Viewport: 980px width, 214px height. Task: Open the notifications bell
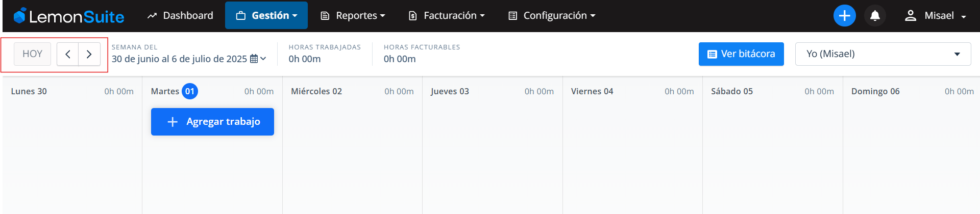click(875, 16)
